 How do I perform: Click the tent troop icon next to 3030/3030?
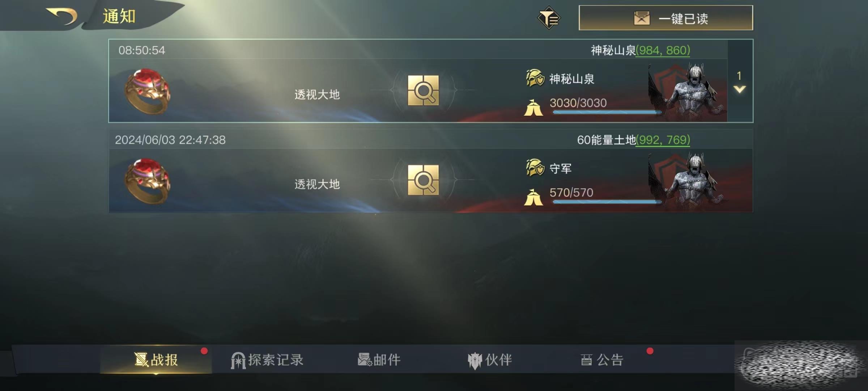point(533,108)
